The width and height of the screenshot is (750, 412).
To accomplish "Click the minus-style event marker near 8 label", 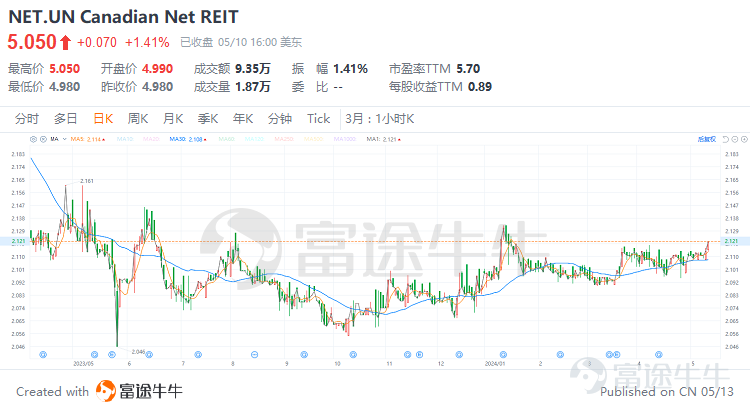I will [x=254, y=355].
